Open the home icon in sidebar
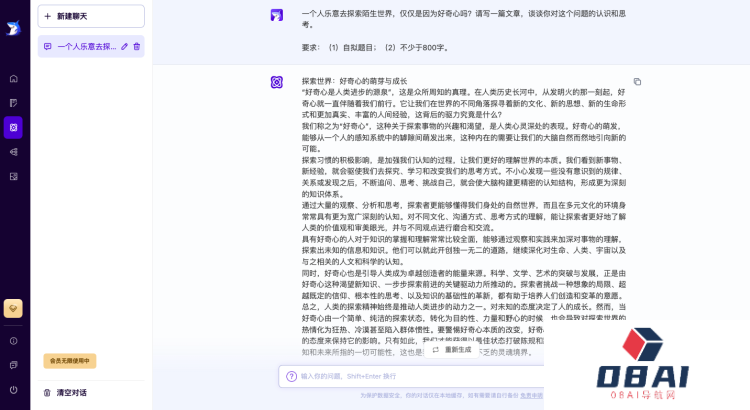This screenshot has width=750, height=410. pos(13,78)
